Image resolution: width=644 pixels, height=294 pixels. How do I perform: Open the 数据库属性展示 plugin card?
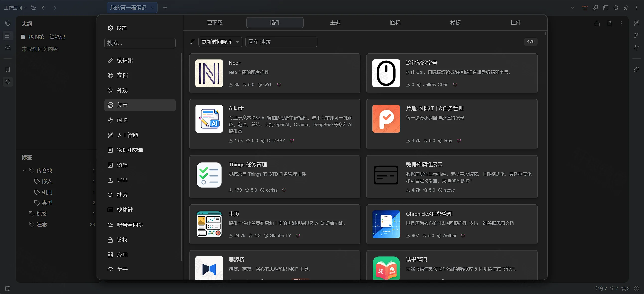coord(452,177)
